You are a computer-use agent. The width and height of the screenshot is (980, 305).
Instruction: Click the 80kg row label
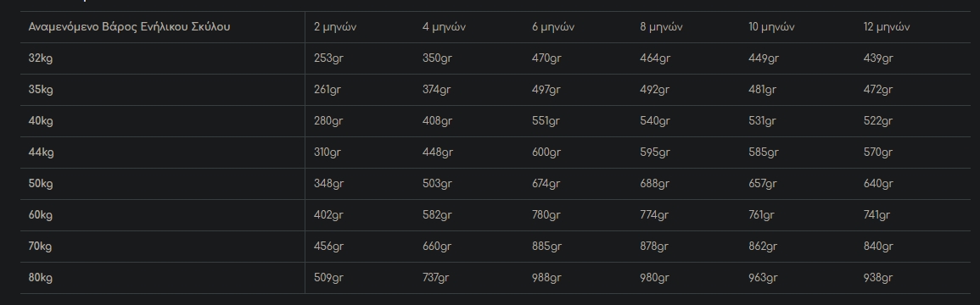[x=41, y=278]
